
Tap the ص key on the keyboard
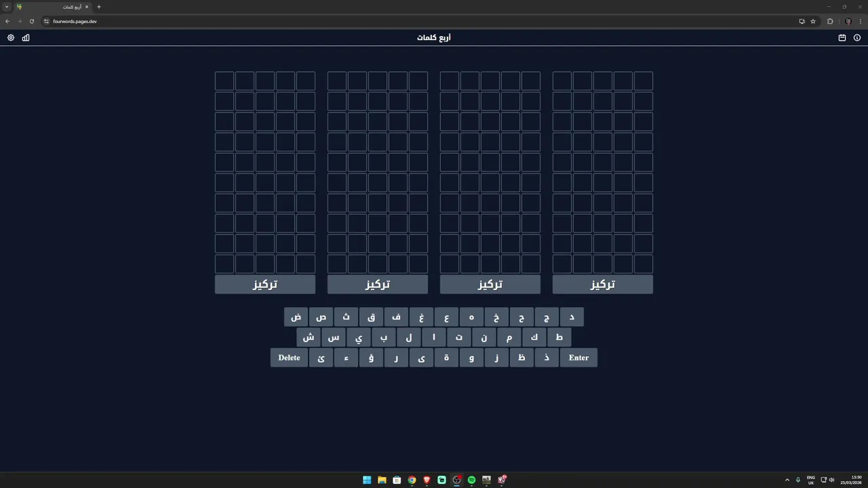(x=321, y=317)
